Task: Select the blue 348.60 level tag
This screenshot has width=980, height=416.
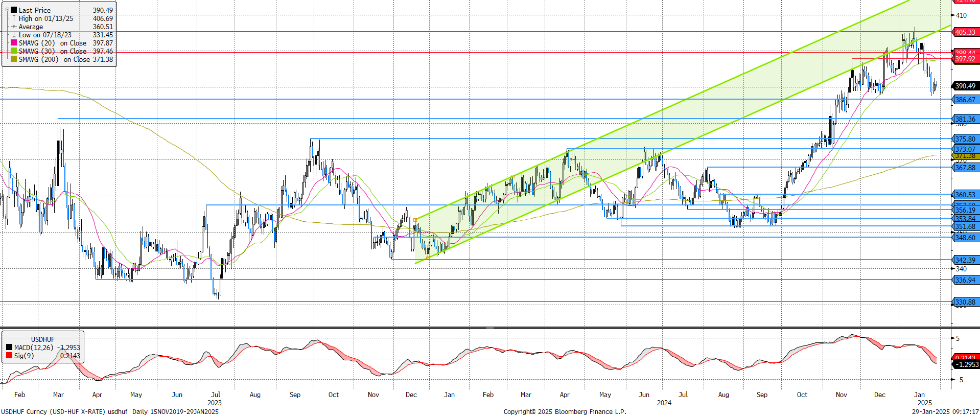Action: click(x=966, y=238)
